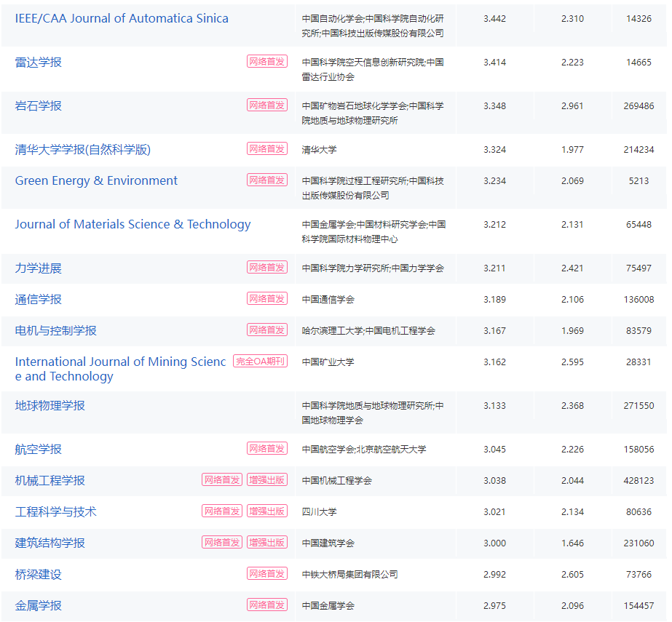Open the 电机与控制学报 journal link
This screenshot has width=672, height=622.
pos(56,331)
